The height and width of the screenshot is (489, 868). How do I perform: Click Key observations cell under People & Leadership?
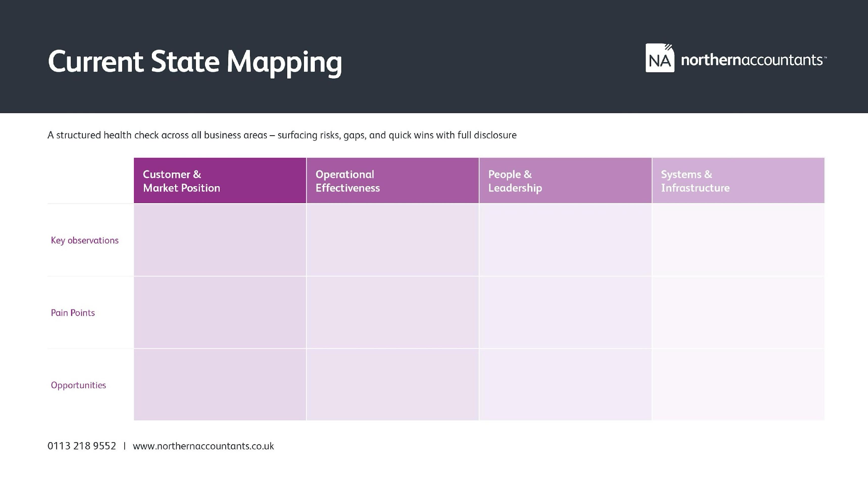pos(565,240)
